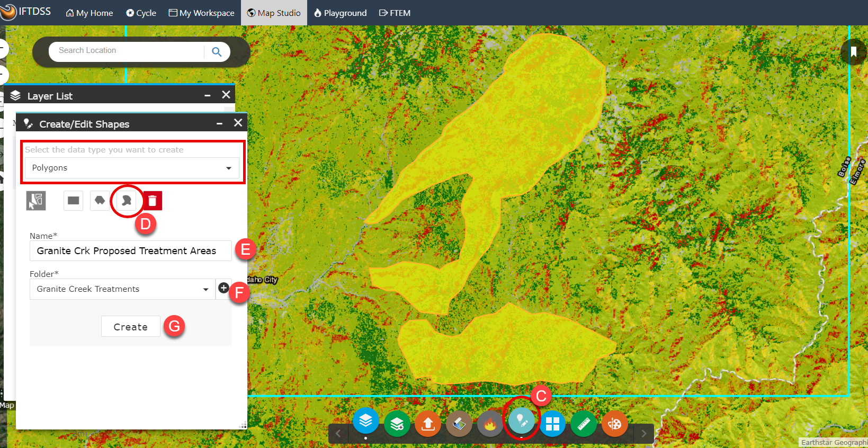Open the Add Layer widget with plus stack
This screenshot has width=868, height=448.
397,424
